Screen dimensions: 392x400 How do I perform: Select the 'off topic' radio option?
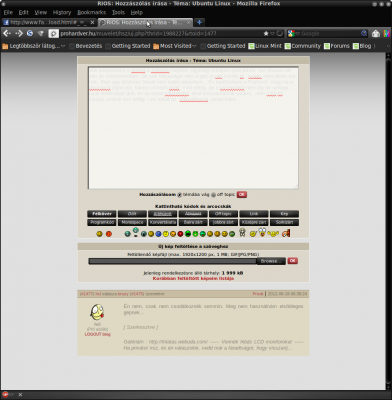(x=213, y=195)
